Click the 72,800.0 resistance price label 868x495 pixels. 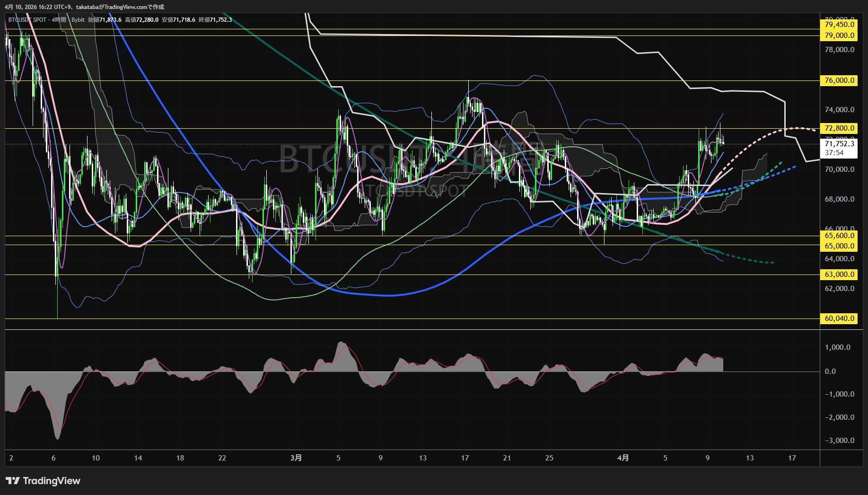pos(839,128)
